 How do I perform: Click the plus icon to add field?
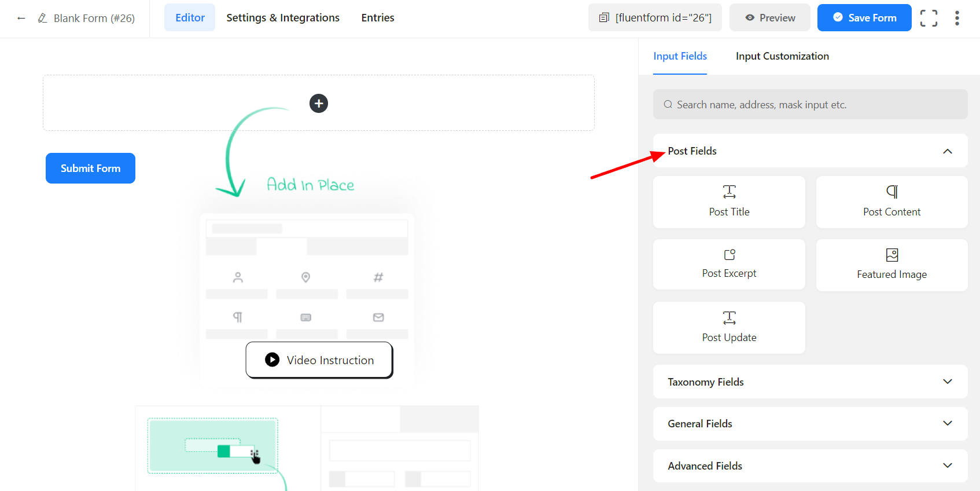(319, 104)
